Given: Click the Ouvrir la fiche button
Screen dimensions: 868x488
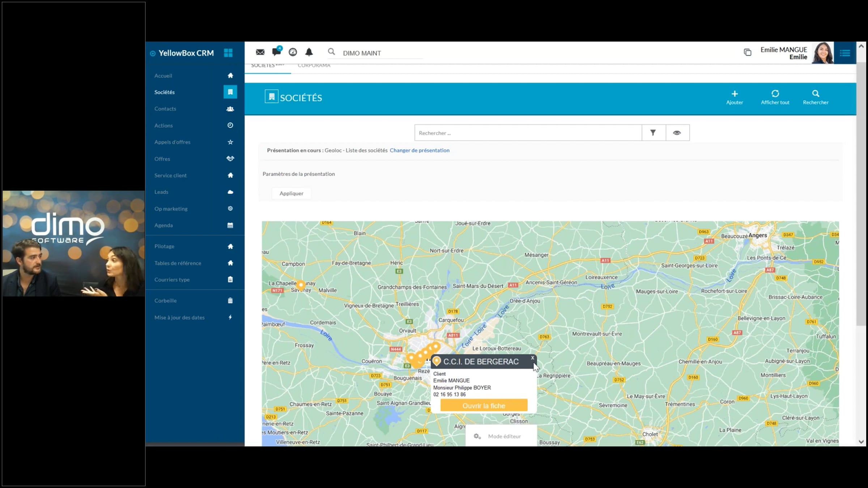Looking at the screenshot, I should 484,406.
